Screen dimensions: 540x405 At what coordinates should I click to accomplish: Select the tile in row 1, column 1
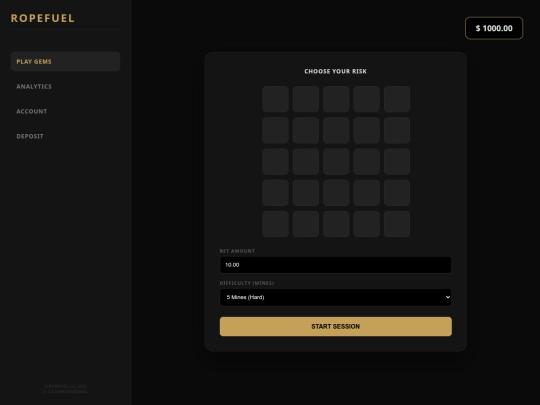click(x=276, y=99)
